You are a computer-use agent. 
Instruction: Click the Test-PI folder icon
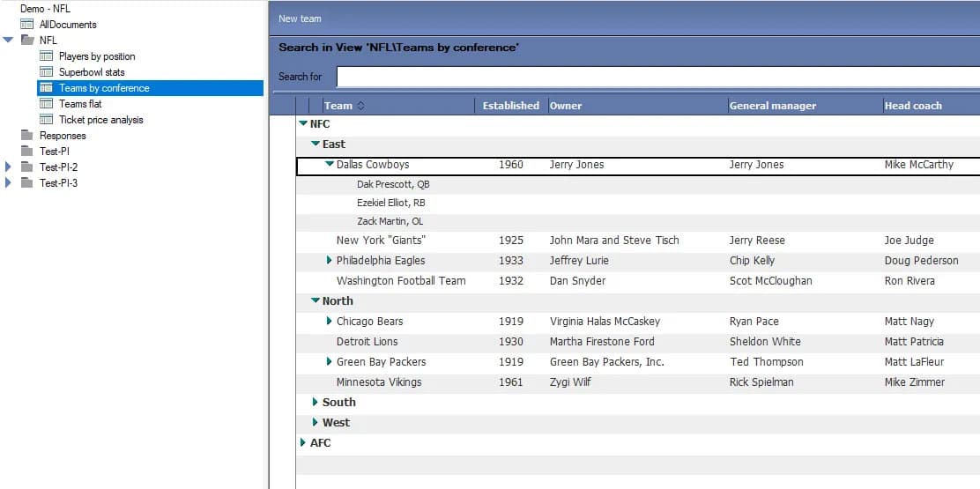[x=26, y=152]
